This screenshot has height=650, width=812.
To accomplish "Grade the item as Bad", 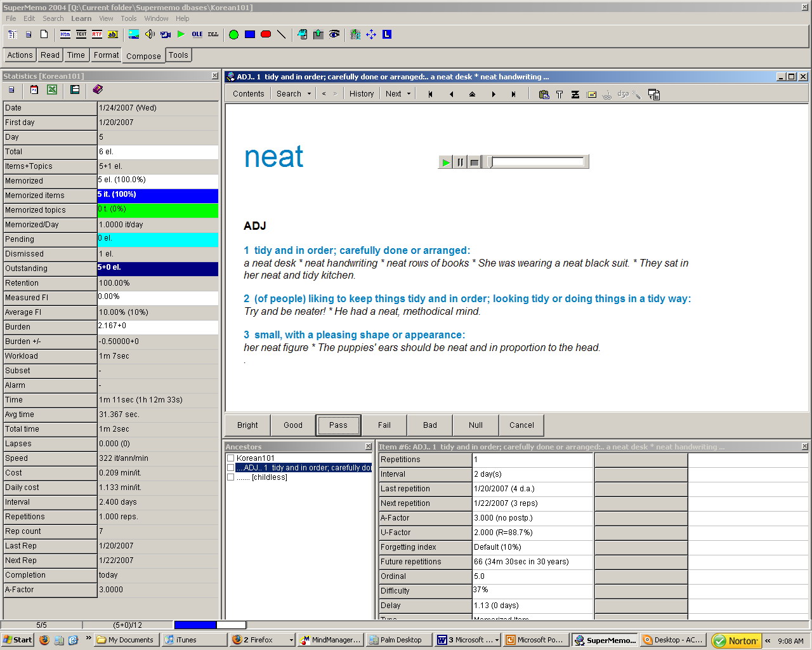I will pyautogui.click(x=430, y=425).
